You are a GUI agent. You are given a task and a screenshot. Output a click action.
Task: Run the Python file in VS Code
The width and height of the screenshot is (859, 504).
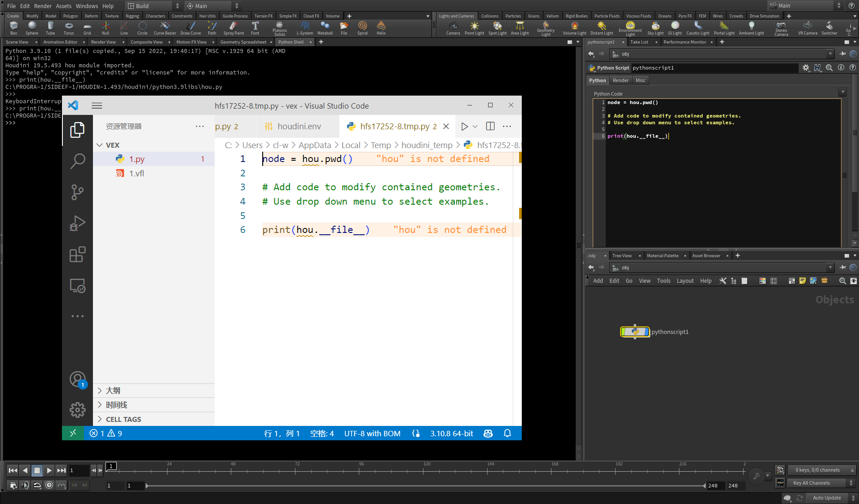[464, 126]
